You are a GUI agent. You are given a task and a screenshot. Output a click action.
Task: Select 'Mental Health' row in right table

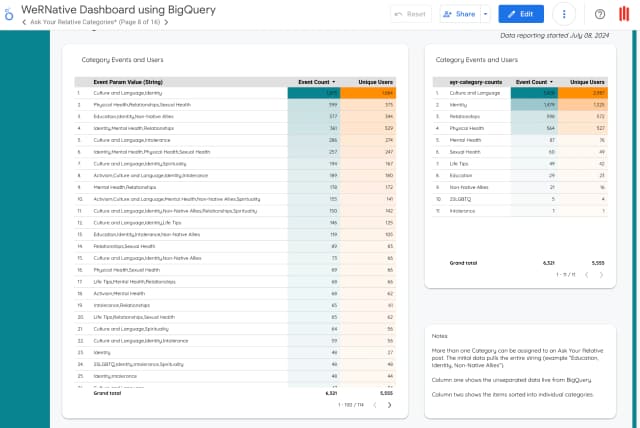coord(520,140)
